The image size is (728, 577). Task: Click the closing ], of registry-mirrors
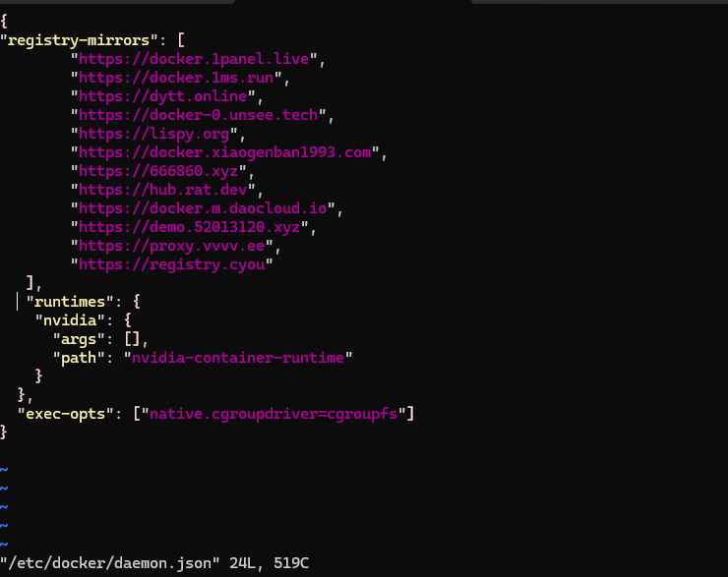[33, 282]
